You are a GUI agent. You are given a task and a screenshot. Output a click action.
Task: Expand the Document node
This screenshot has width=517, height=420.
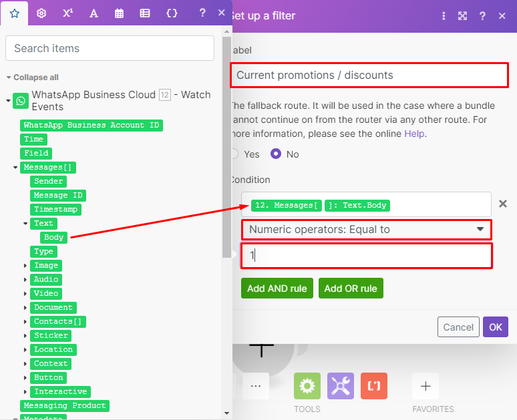click(25, 308)
